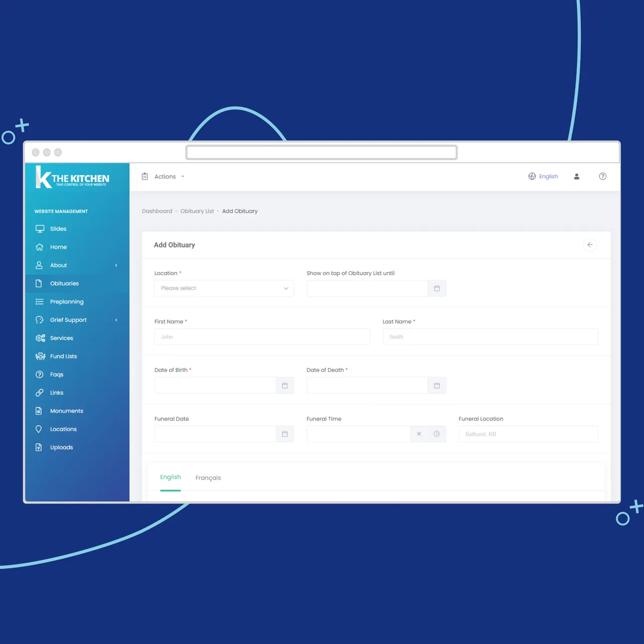The width and height of the screenshot is (644, 644).
Task: Switch to the Français tab
Action: click(x=208, y=478)
